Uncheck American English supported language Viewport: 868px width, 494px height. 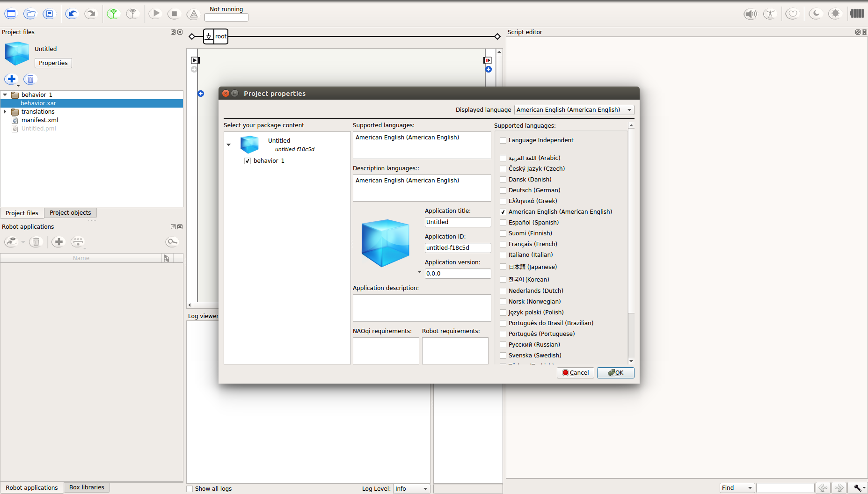(x=503, y=212)
